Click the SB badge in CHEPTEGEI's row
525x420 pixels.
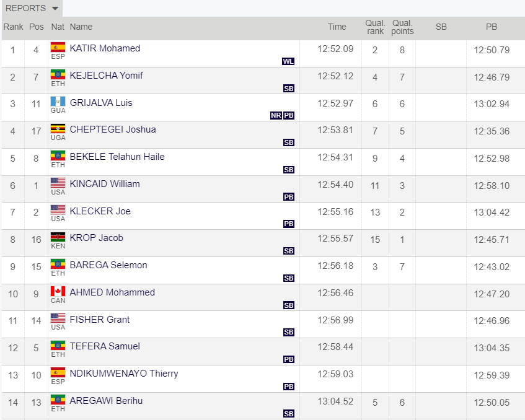point(289,142)
